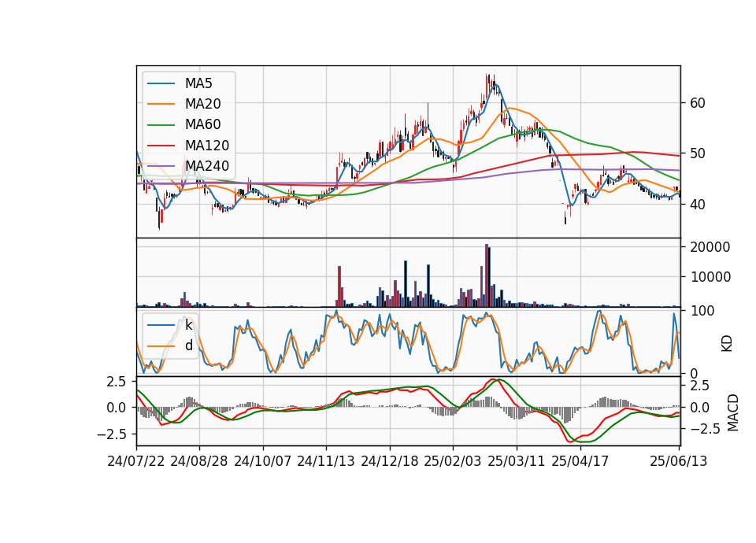Image resolution: width=756 pixels, height=543 pixels.
Task: Click the price axis value 40
Action: [x=698, y=205]
